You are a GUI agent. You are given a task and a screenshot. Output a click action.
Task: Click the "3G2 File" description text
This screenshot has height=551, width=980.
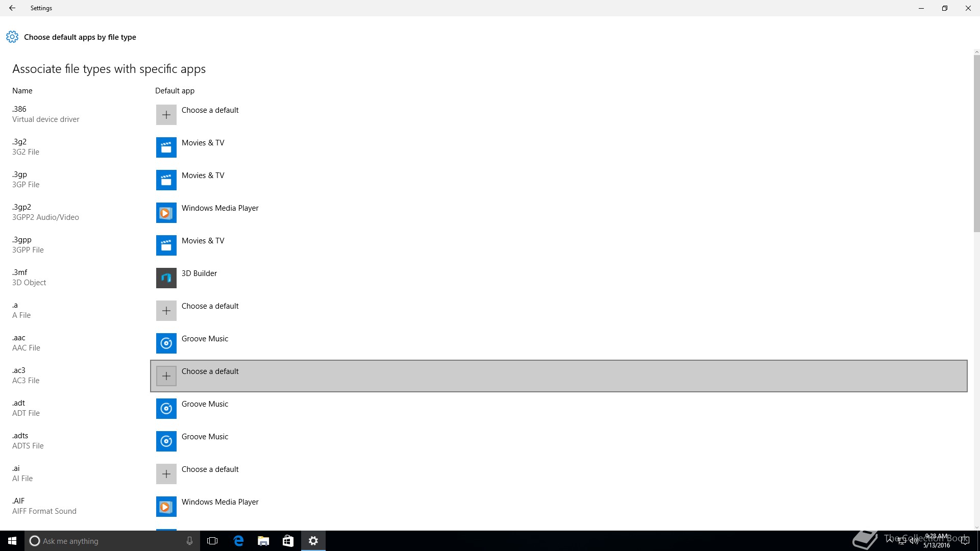click(x=26, y=152)
